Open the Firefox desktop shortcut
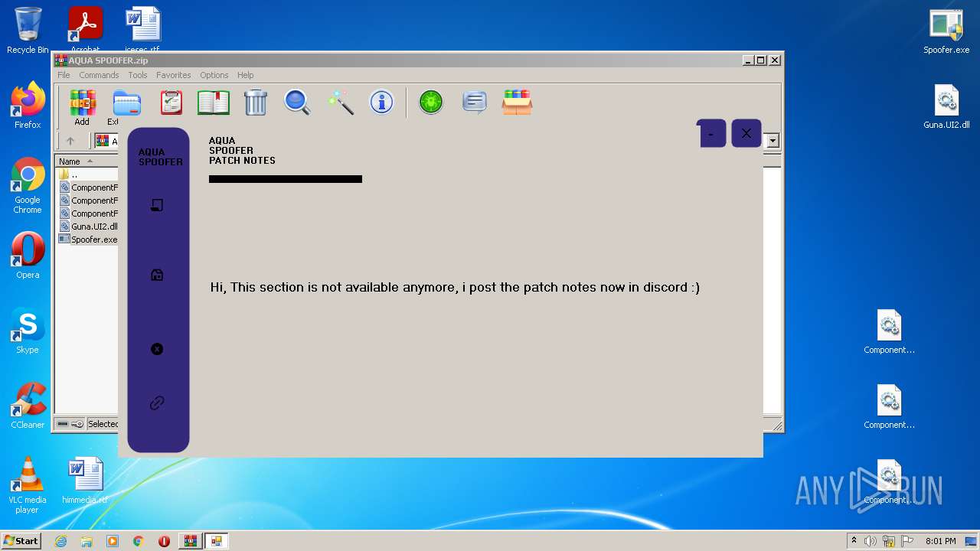 pos(28,106)
